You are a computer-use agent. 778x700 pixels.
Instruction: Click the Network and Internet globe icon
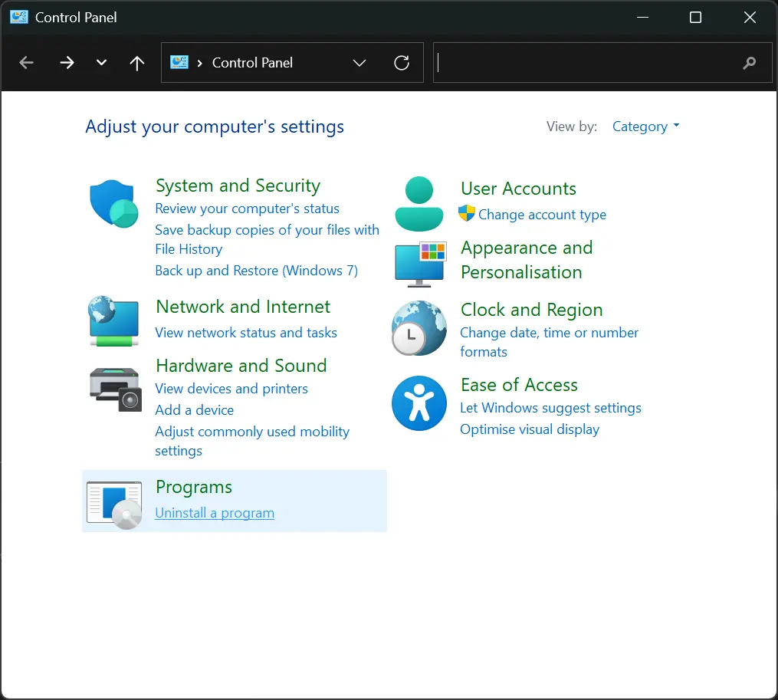pos(113,321)
